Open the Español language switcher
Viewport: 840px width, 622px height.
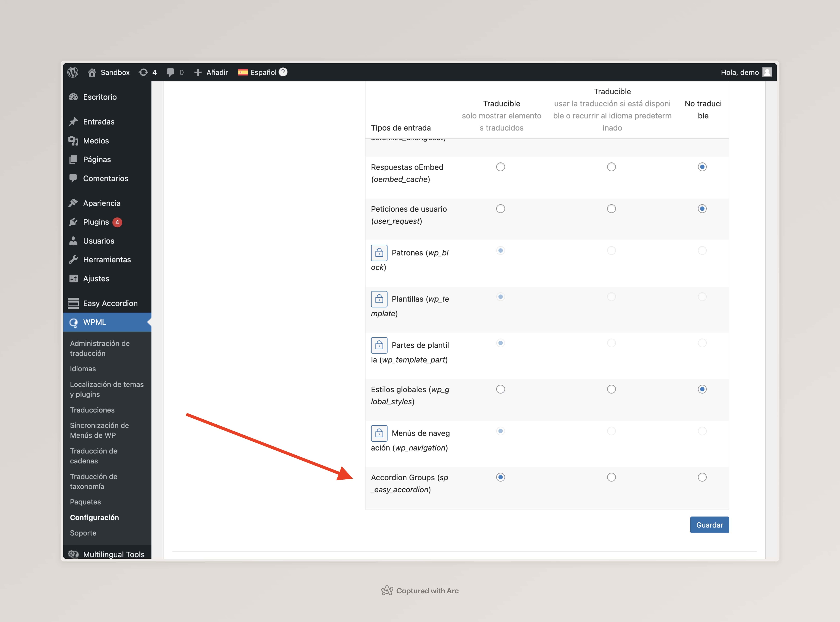click(x=263, y=72)
